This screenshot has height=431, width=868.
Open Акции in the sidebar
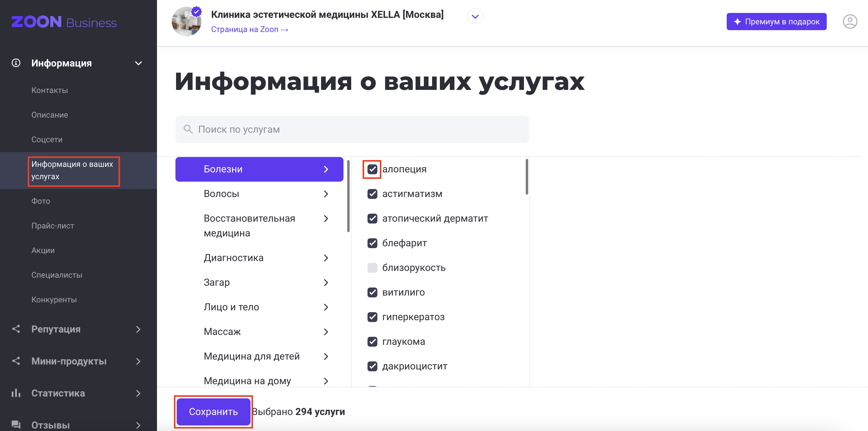click(43, 250)
